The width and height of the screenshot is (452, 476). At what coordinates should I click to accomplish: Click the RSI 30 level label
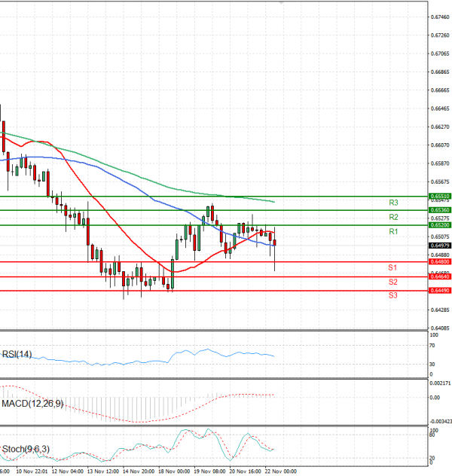pyautogui.click(x=432, y=364)
